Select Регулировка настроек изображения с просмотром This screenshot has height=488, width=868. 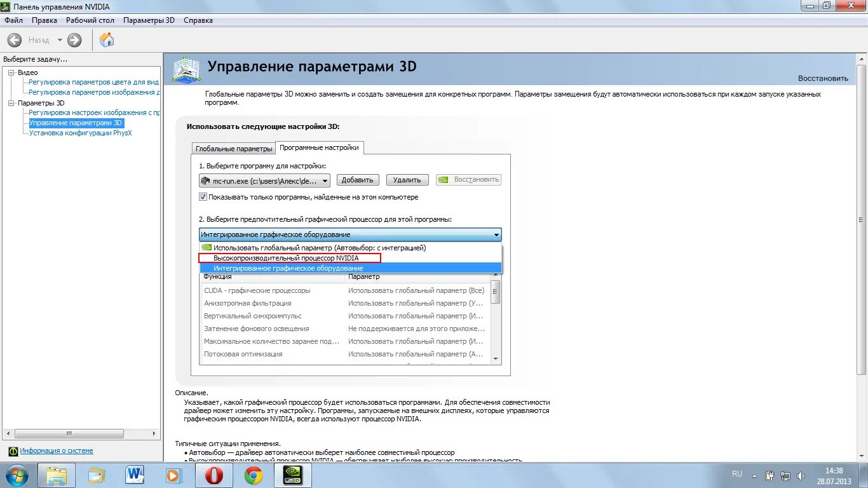(94, 112)
